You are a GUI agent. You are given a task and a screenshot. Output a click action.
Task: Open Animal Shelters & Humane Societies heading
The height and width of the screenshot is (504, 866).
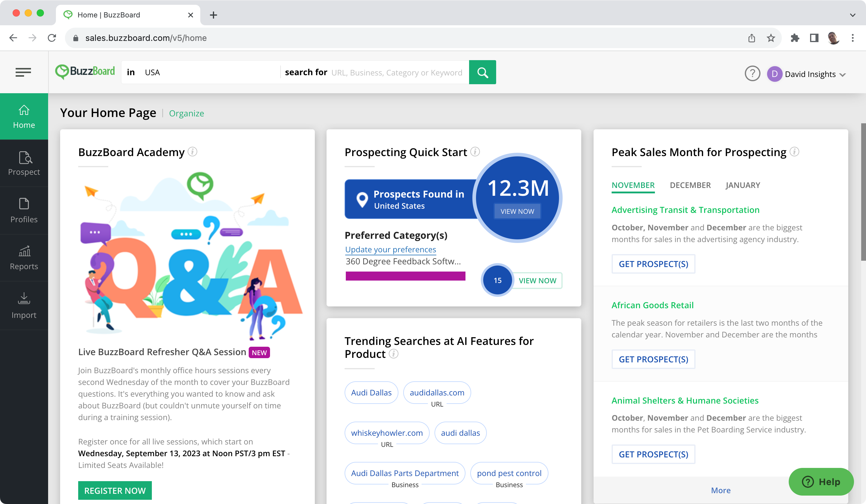pyautogui.click(x=685, y=401)
